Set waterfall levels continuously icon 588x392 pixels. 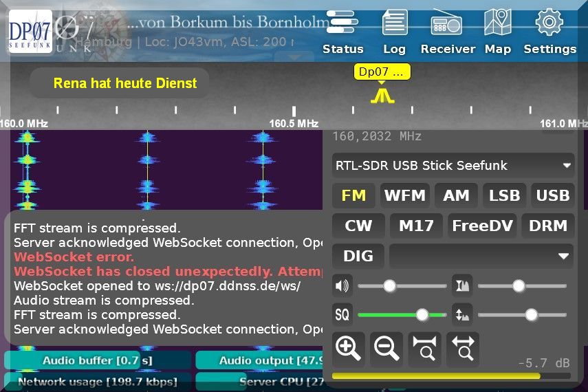coord(461,315)
